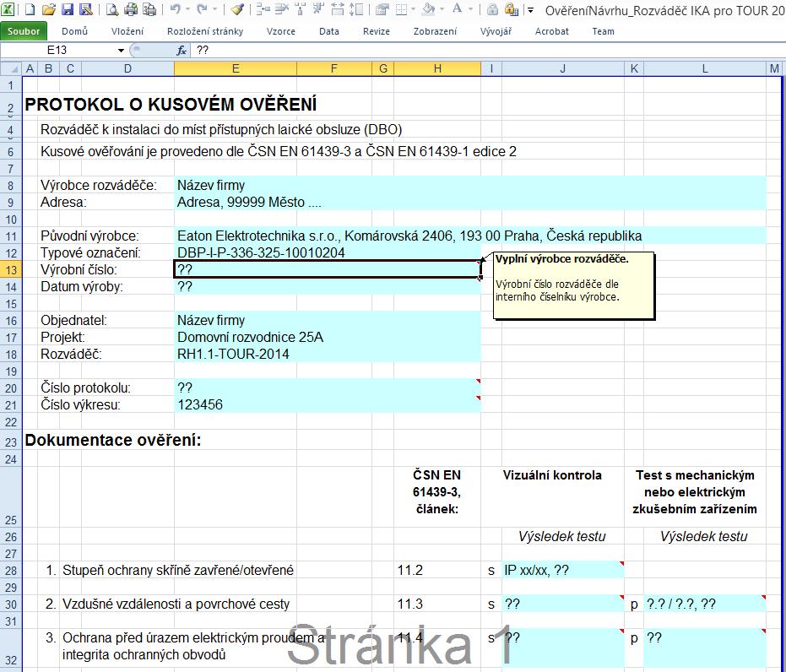This screenshot has width=786, height=672.
Task: Click the Lock Cell padlock icon
Action: [492, 9]
